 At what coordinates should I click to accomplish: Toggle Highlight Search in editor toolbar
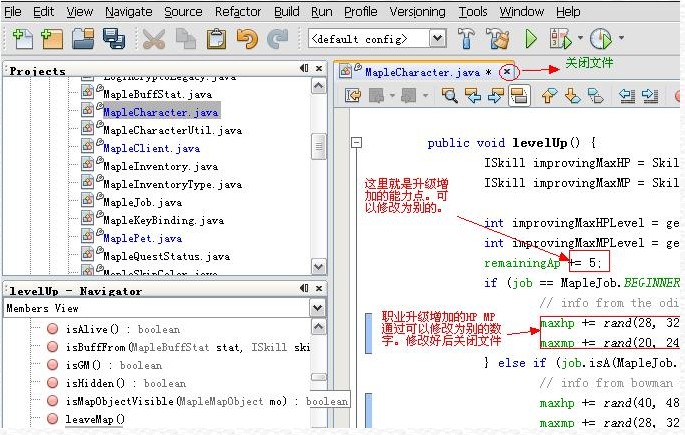[519, 95]
